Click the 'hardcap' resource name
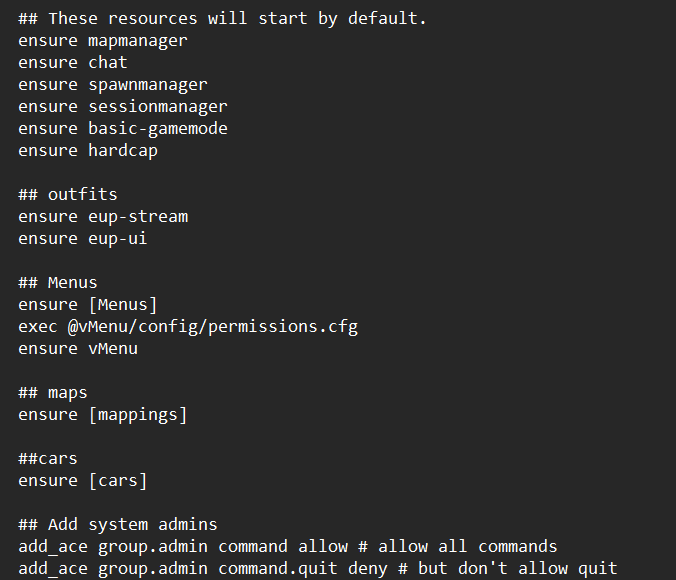The image size is (676, 580). tap(123, 151)
